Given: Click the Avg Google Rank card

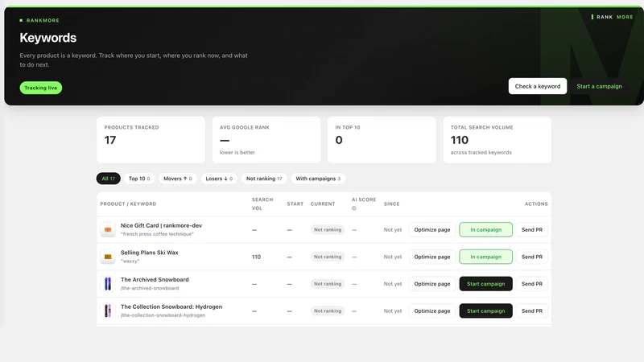Looking at the screenshot, I should (266, 140).
